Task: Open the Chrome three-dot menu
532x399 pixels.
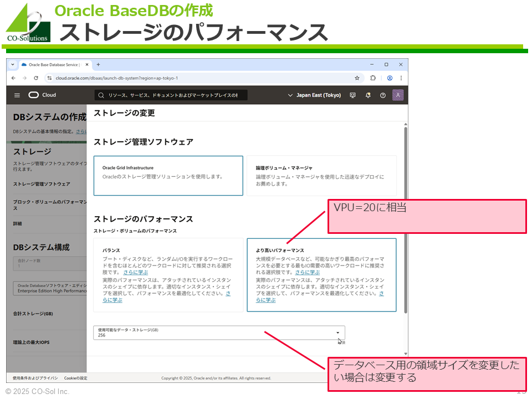Action: (401, 78)
